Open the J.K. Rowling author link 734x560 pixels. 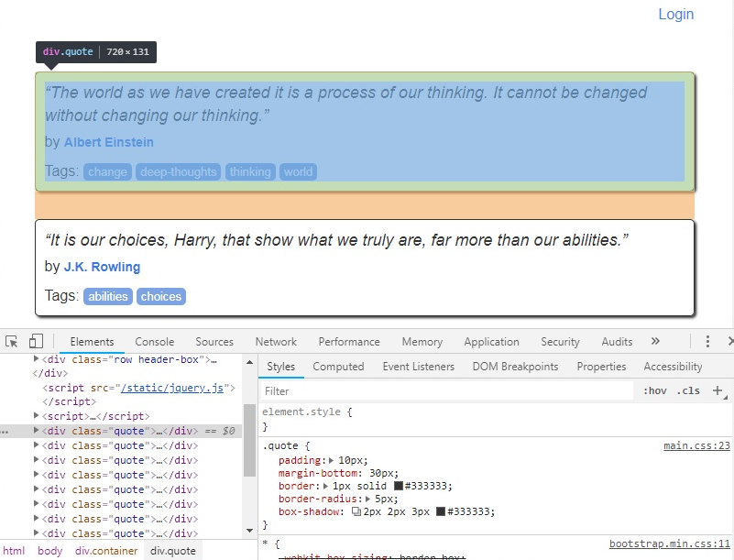102,267
